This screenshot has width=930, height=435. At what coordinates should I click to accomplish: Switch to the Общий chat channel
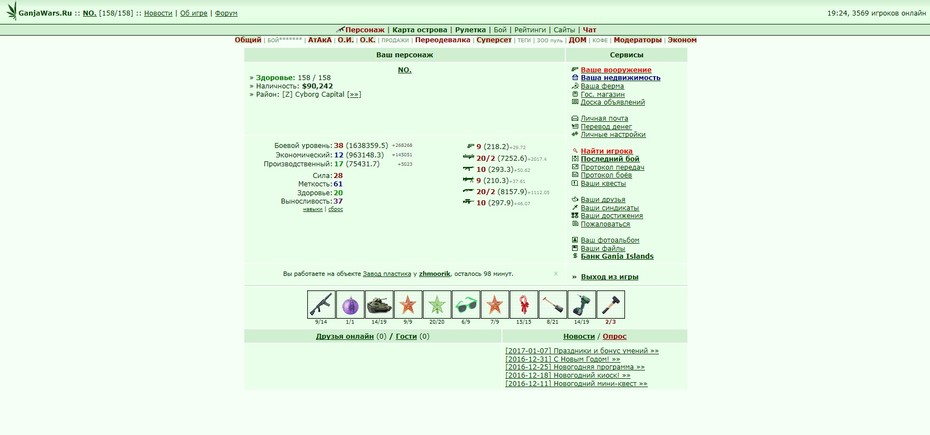pyautogui.click(x=248, y=40)
